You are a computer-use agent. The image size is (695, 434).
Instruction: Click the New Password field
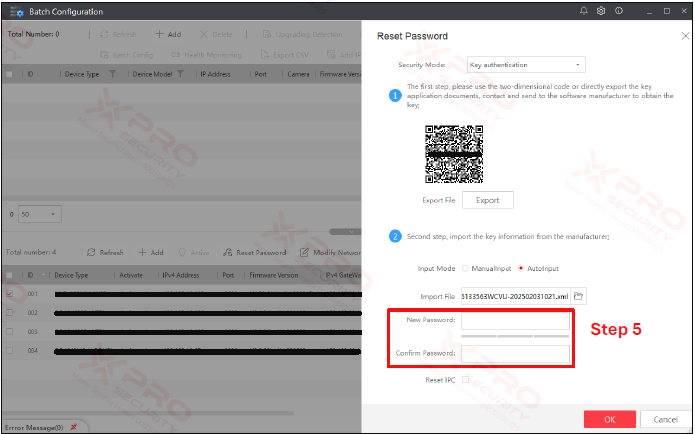click(515, 321)
